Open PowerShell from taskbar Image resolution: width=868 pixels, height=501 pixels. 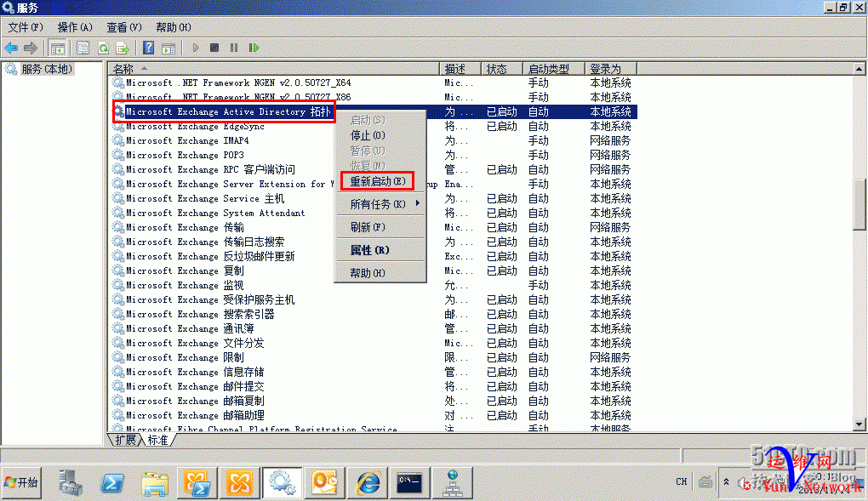point(112,483)
